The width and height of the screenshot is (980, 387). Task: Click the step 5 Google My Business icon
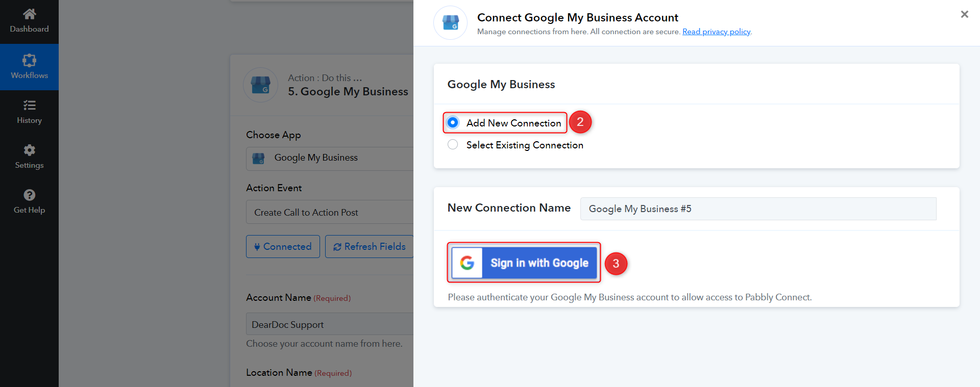(x=260, y=85)
